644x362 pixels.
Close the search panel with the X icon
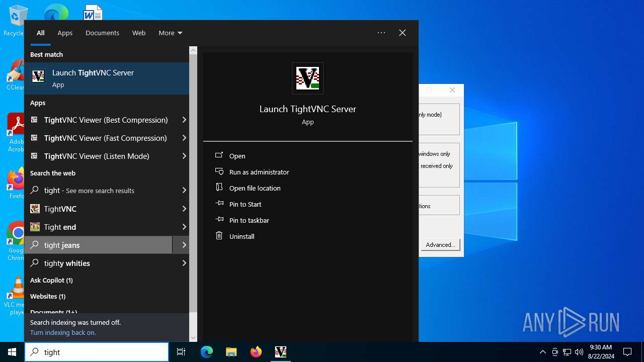(403, 33)
